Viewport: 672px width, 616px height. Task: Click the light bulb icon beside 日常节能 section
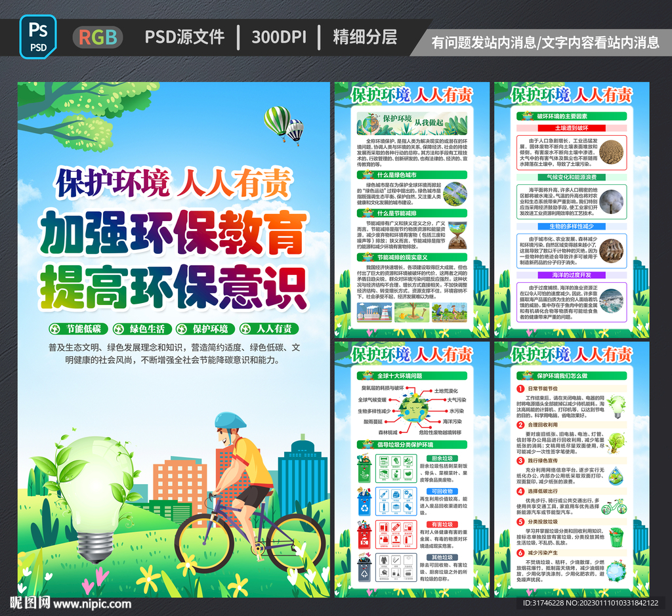tap(617, 406)
